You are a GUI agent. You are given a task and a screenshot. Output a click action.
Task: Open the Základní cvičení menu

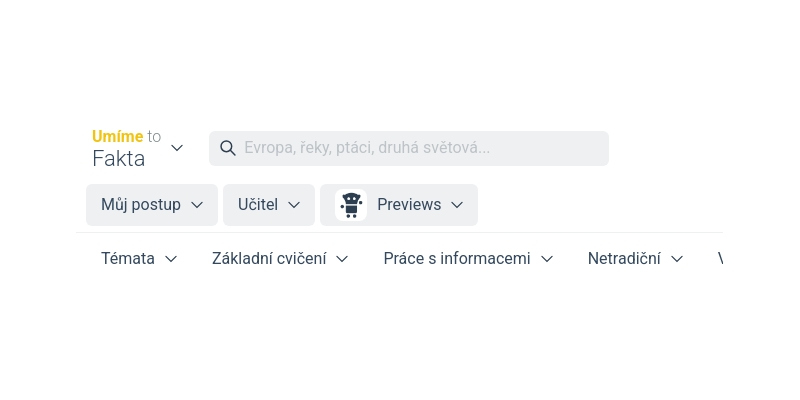(269, 259)
